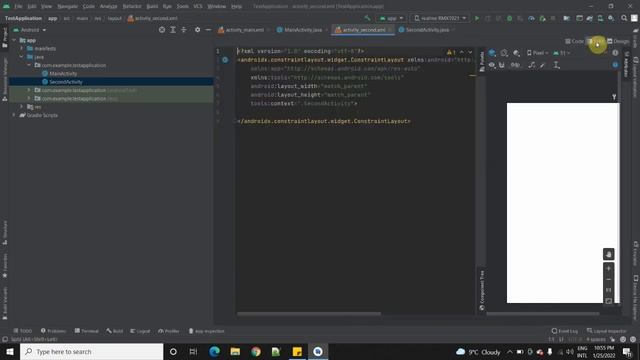640x360 pixels.
Task: Click the Clear All Constraints icon
Action: click(531, 65)
